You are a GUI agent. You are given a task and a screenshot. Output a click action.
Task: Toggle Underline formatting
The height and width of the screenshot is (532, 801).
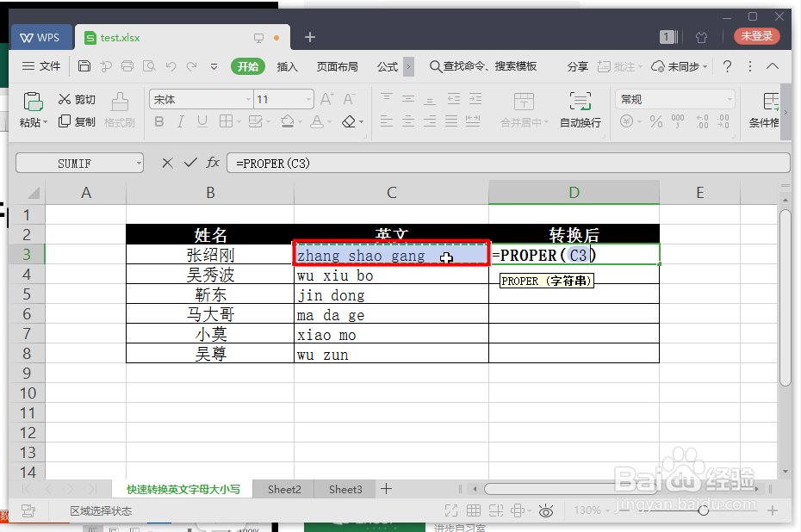click(x=202, y=121)
